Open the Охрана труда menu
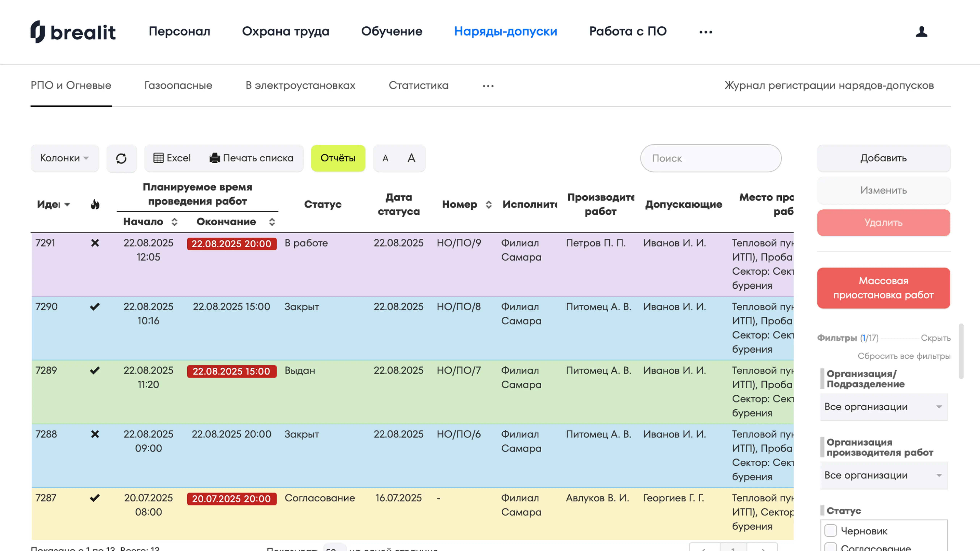980x551 pixels. 285,31
